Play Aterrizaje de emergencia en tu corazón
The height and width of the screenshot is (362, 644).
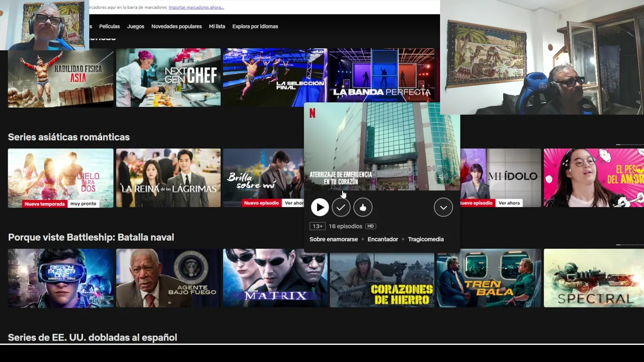pyautogui.click(x=319, y=207)
